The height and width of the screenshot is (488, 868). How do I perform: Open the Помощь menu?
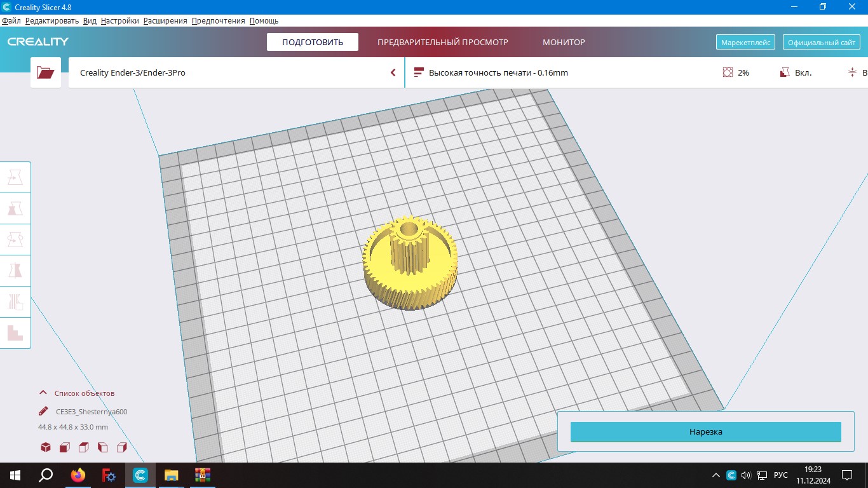point(264,20)
